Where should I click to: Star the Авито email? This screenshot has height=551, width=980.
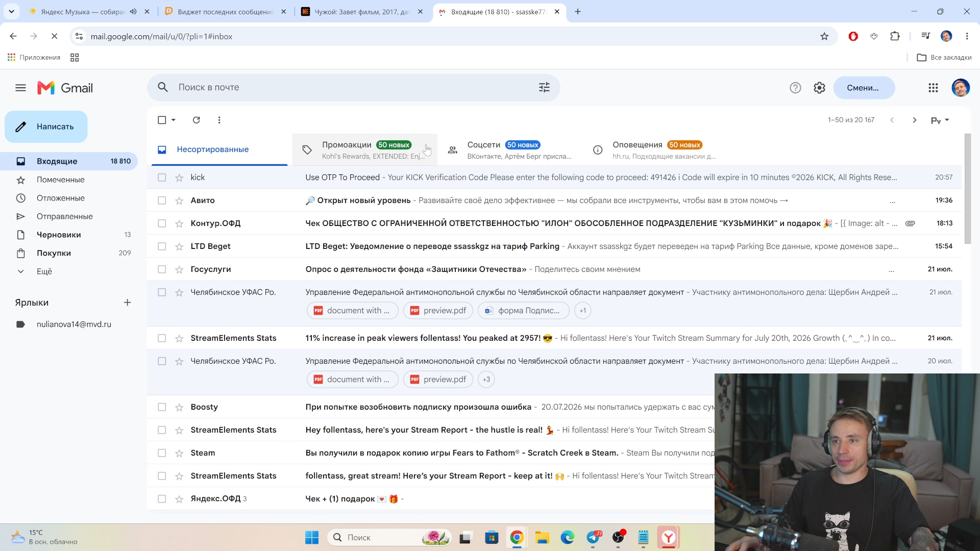[179, 201]
